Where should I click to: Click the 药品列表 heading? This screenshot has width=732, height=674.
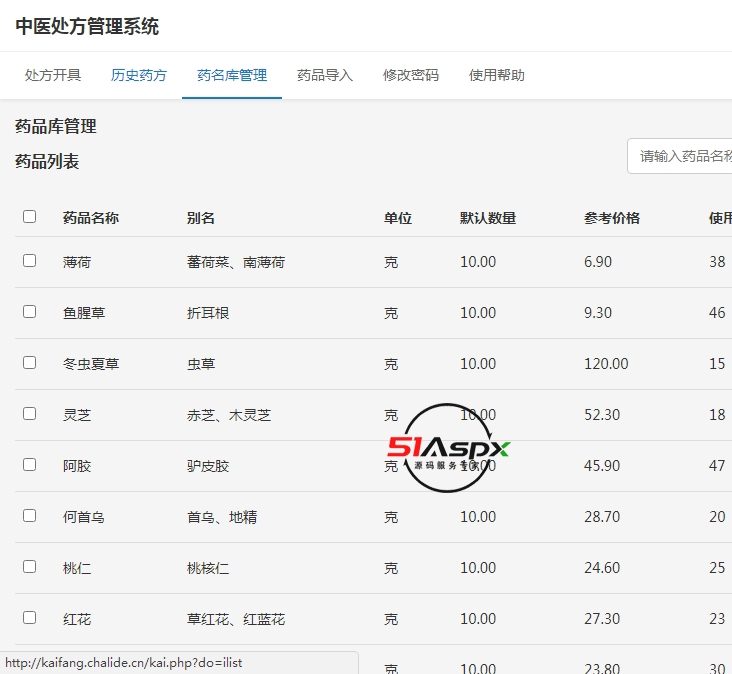(x=47, y=161)
